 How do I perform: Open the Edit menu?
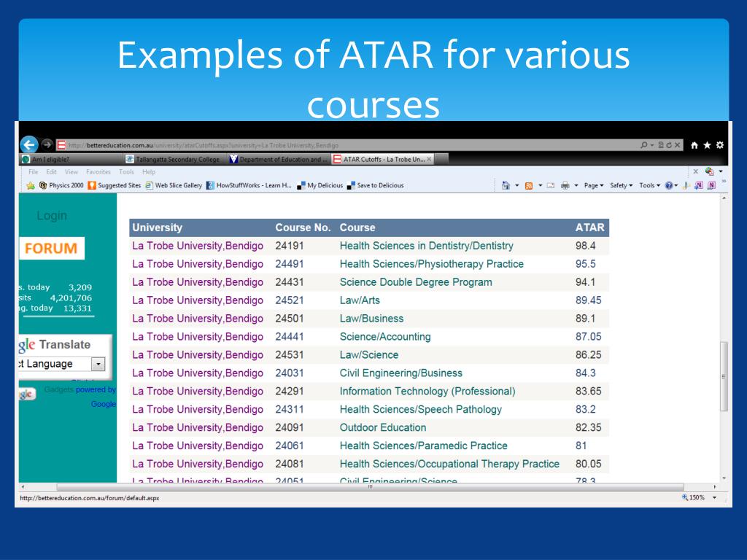52,172
